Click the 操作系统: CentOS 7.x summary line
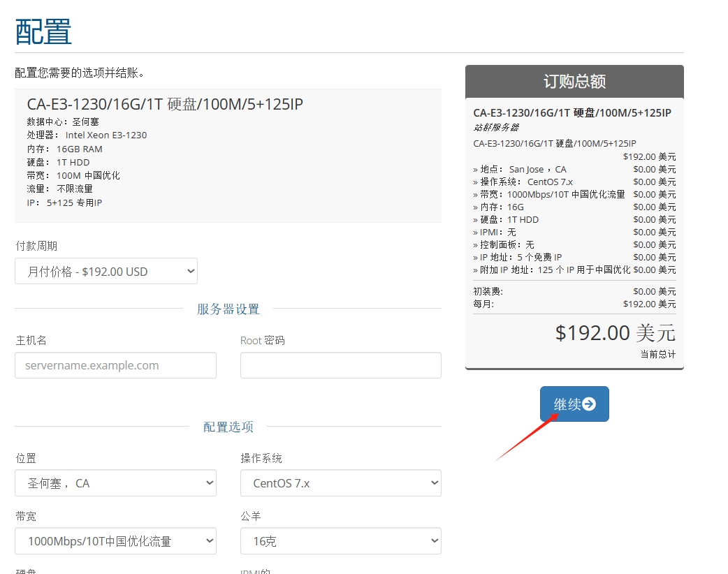This screenshot has height=574, width=728. coord(523,182)
